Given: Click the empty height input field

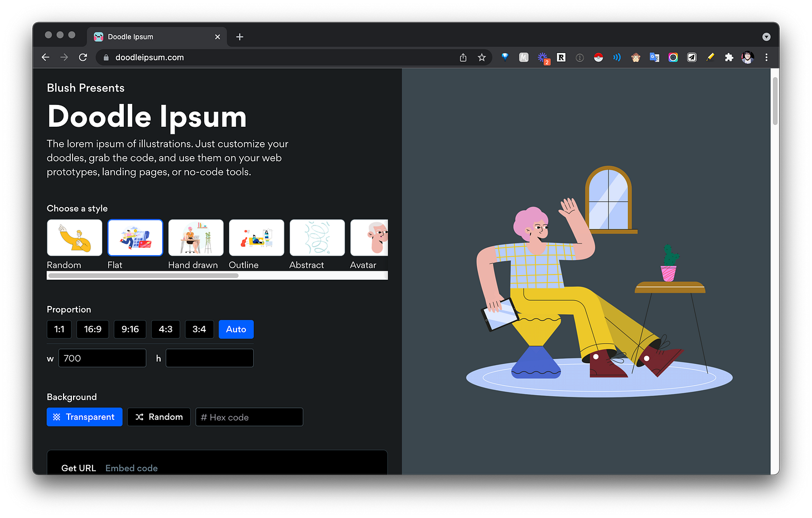Looking at the screenshot, I should pyautogui.click(x=210, y=358).
